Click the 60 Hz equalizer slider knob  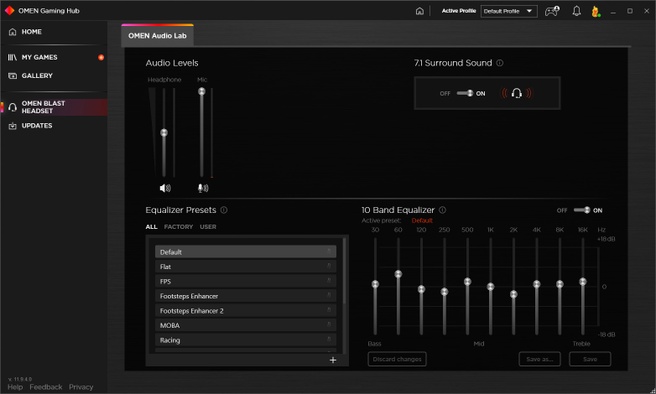(398, 274)
